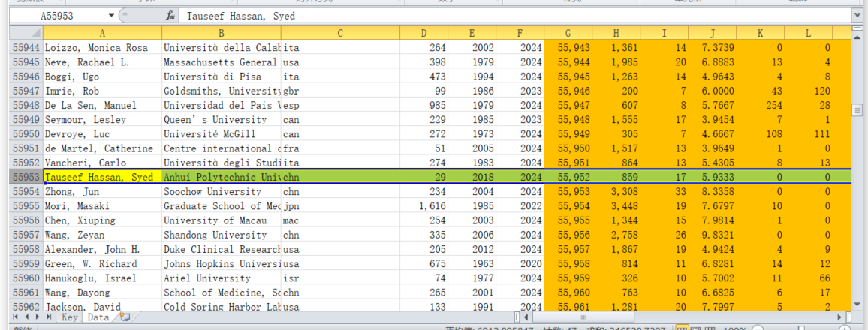Expand the formula bar with chevron

click(x=857, y=15)
